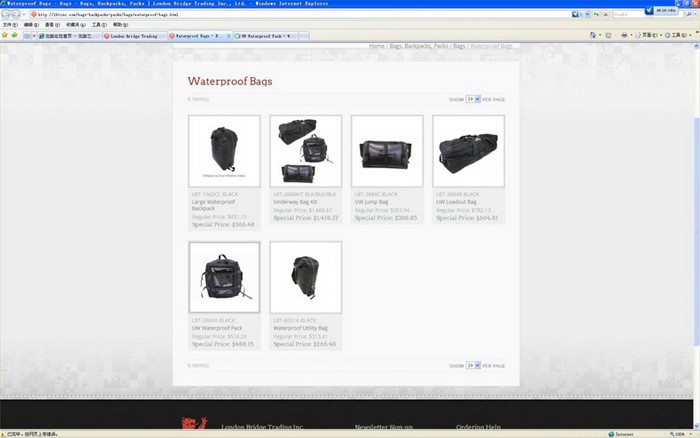Click the Refresh page icon
The image size is (700, 438).
point(596,14)
